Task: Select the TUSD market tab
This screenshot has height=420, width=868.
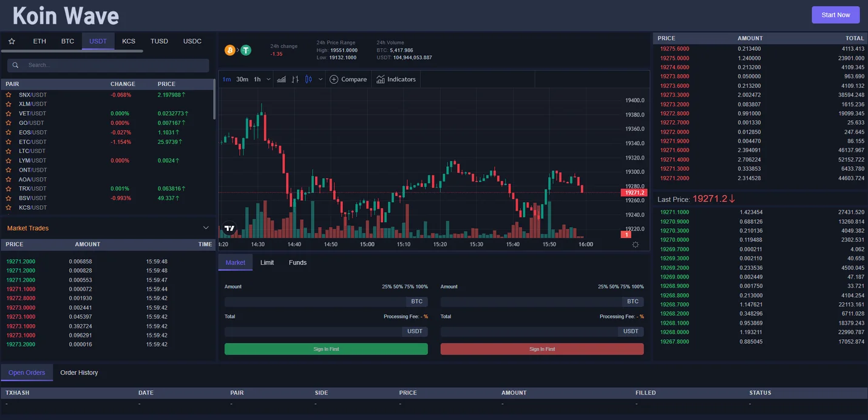Action: coord(159,41)
